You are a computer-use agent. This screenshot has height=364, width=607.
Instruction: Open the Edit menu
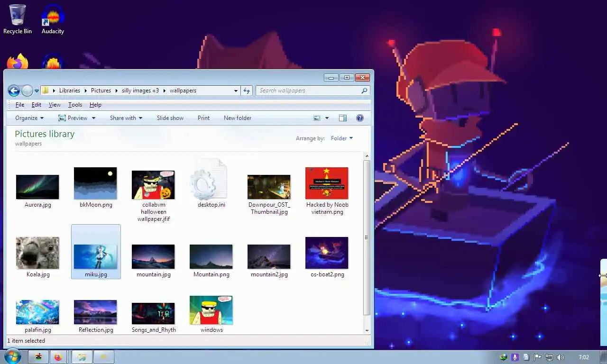coord(37,105)
